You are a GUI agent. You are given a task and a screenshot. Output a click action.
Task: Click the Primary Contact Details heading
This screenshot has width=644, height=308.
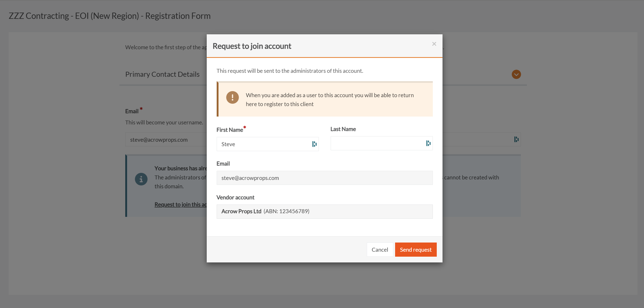(x=162, y=74)
